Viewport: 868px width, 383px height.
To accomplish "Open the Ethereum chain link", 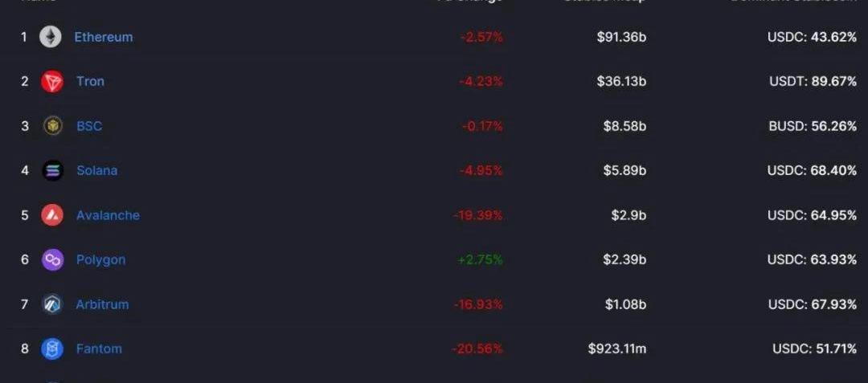I will click(x=104, y=37).
